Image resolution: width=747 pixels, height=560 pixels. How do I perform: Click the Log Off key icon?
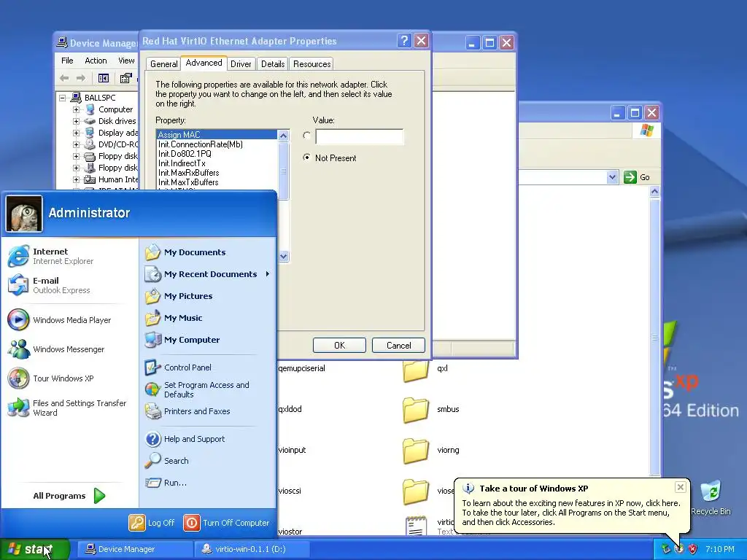point(136,522)
